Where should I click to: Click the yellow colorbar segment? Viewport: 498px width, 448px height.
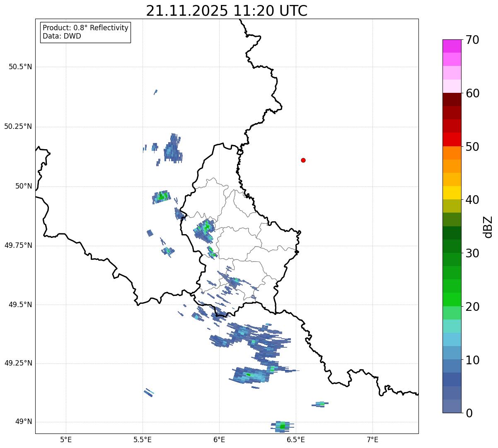point(452,193)
